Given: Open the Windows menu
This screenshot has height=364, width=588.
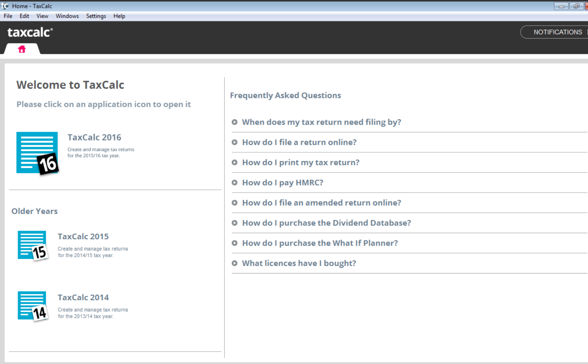Looking at the screenshot, I should [x=67, y=16].
